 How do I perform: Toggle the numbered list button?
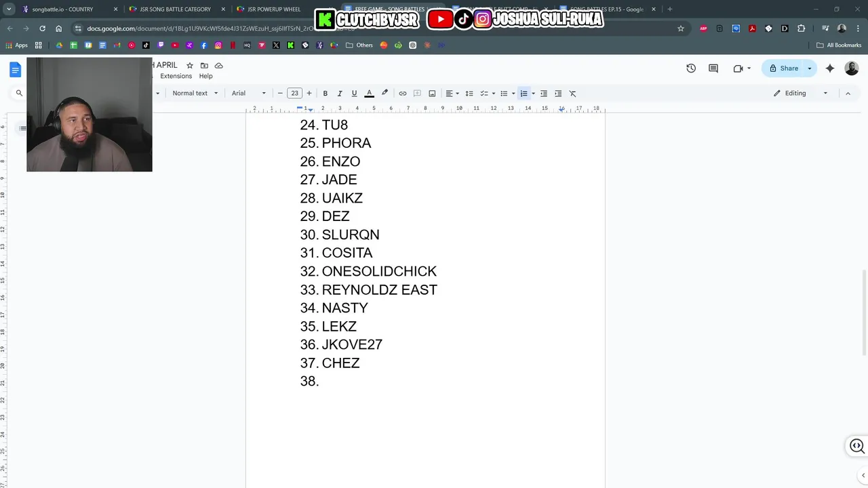(x=524, y=94)
